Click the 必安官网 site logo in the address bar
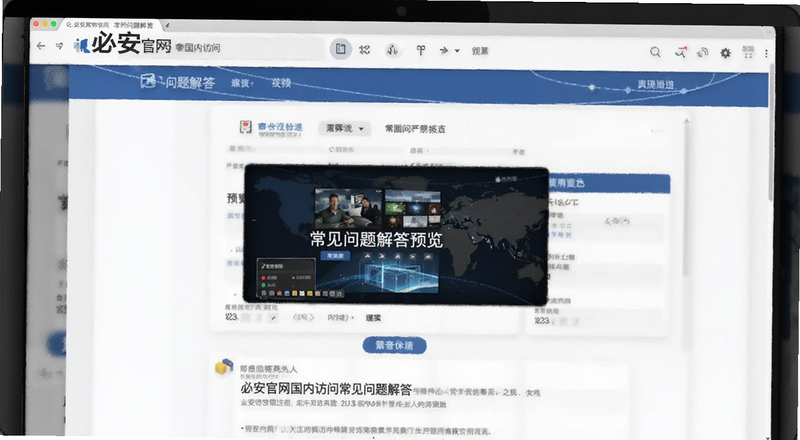This screenshot has height=440, width=800. [122, 44]
